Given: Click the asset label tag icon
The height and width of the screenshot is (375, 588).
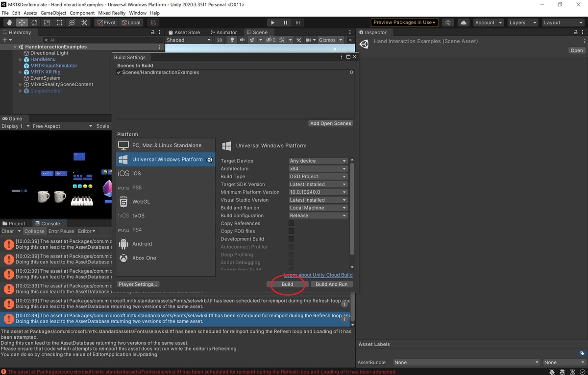Looking at the screenshot, I should tap(582, 353).
